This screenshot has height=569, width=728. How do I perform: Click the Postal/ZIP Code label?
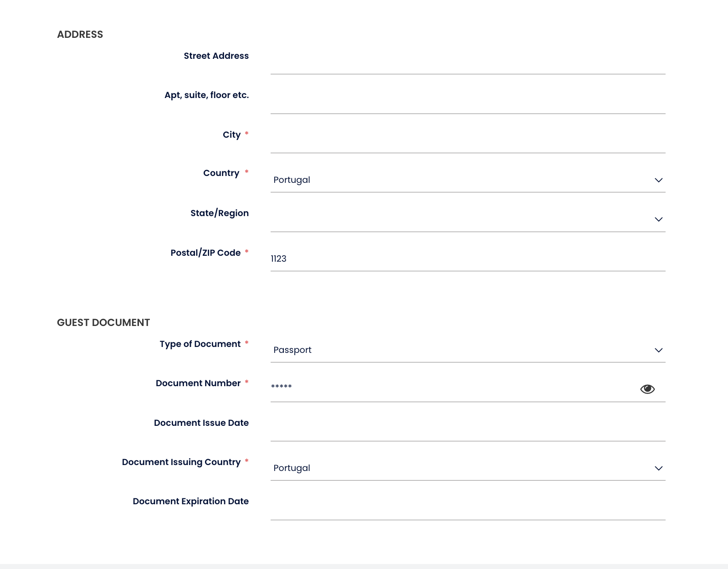tap(205, 253)
